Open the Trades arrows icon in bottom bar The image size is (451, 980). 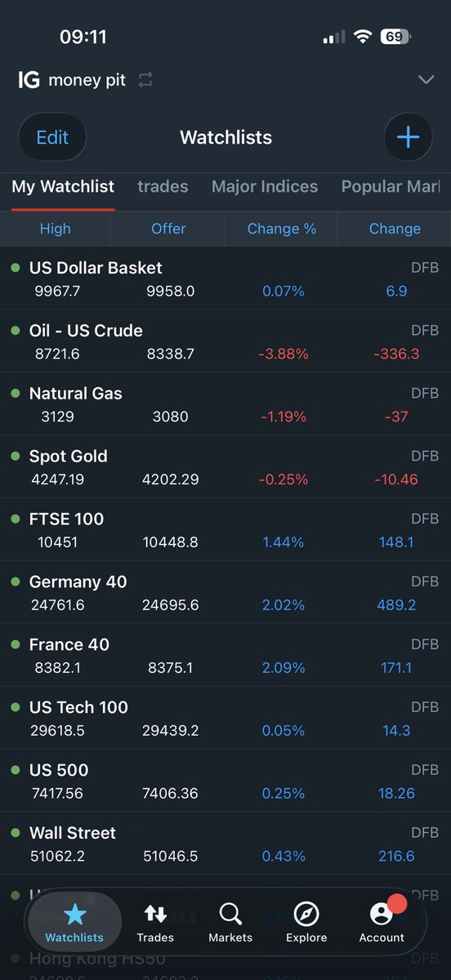click(155, 914)
